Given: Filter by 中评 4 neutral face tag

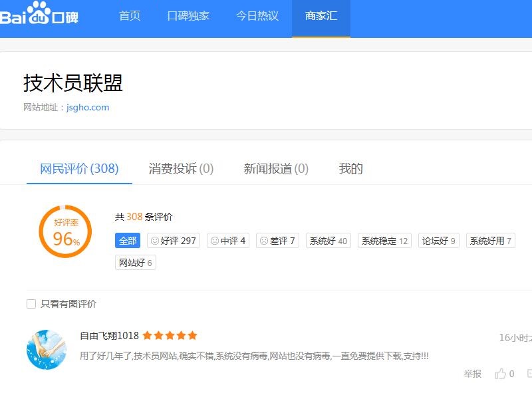Looking at the screenshot, I should (x=228, y=241).
